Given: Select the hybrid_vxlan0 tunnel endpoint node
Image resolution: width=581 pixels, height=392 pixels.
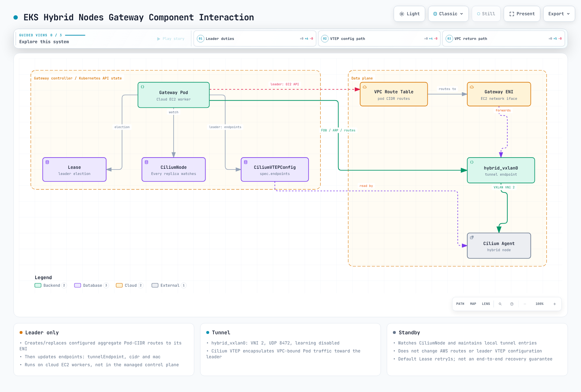Looking at the screenshot, I should pyautogui.click(x=501, y=170).
